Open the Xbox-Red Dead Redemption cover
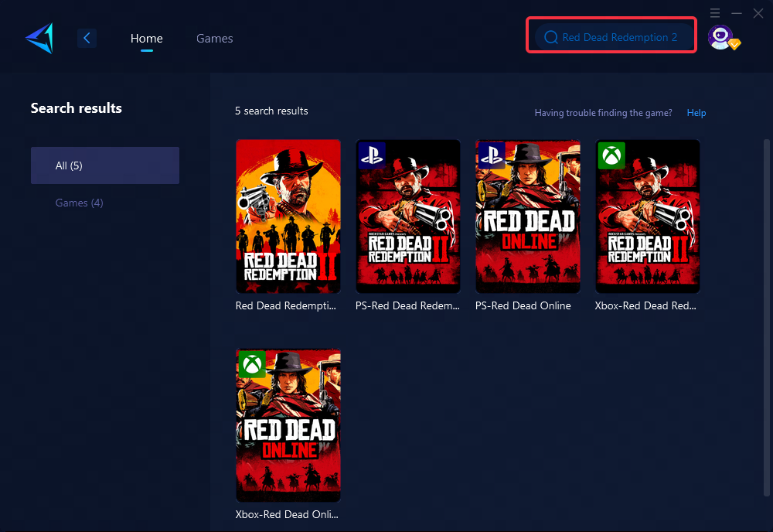Screen dimensions: 773x532 point(648,217)
